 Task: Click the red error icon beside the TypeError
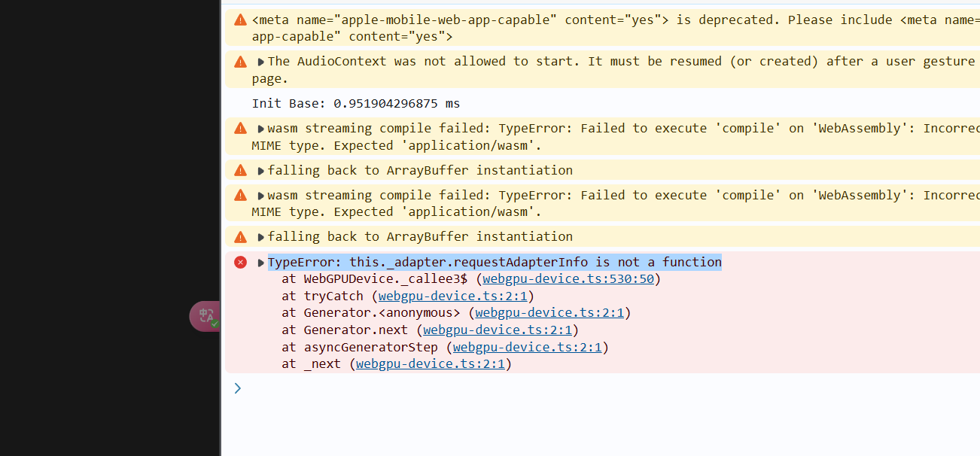pos(240,262)
